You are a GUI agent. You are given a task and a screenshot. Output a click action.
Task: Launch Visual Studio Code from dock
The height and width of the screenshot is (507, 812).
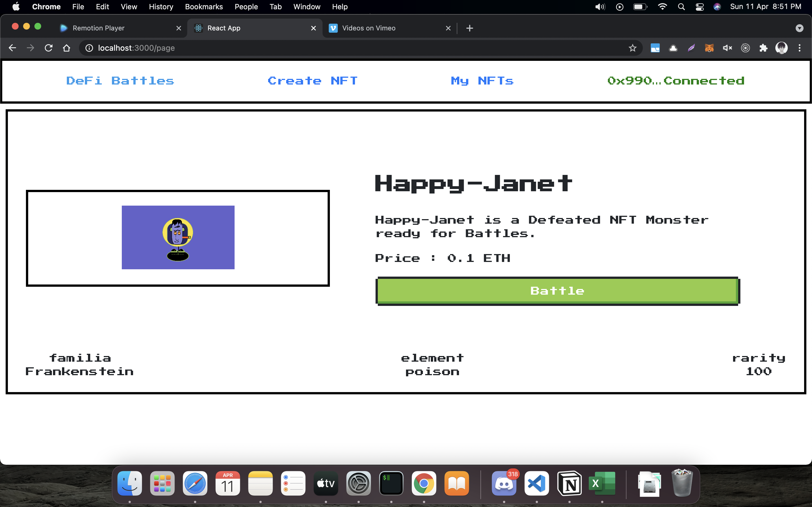[537, 484]
